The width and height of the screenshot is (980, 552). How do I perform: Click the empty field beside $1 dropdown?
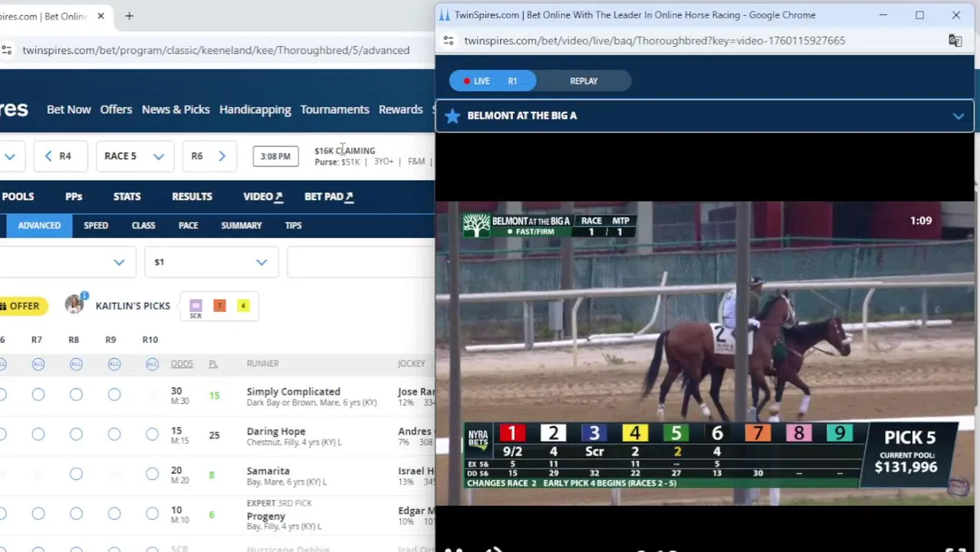pyautogui.click(x=360, y=262)
